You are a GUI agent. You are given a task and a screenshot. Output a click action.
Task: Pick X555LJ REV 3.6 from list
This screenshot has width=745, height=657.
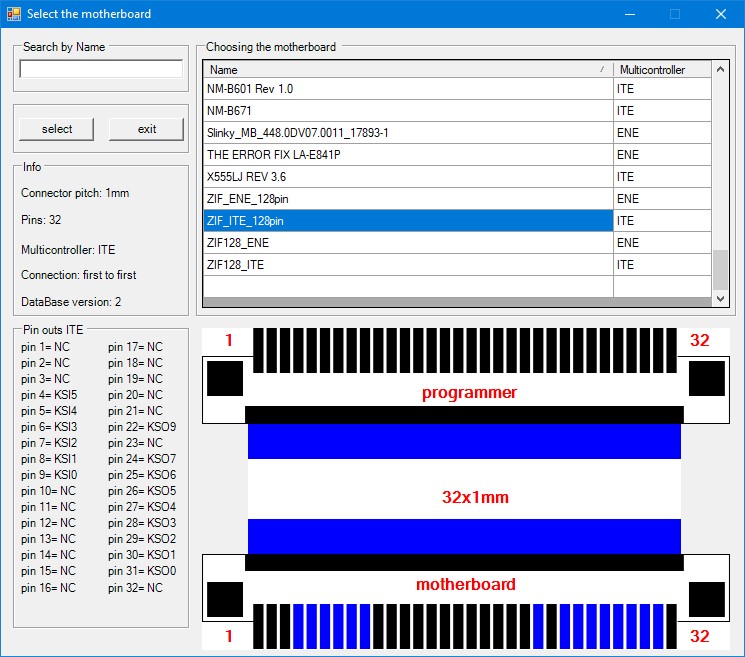coord(407,177)
